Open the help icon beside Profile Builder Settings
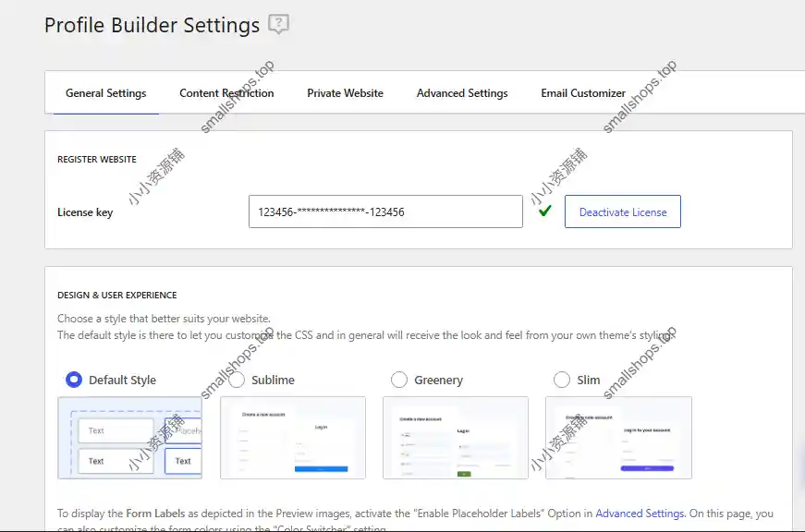Viewport: 805px width, 532px height. [279, 24]
